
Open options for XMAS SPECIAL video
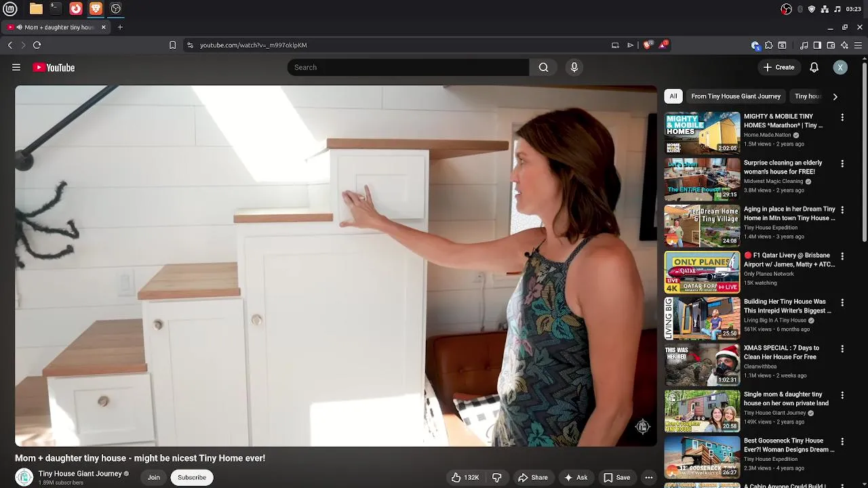point(842,349)
